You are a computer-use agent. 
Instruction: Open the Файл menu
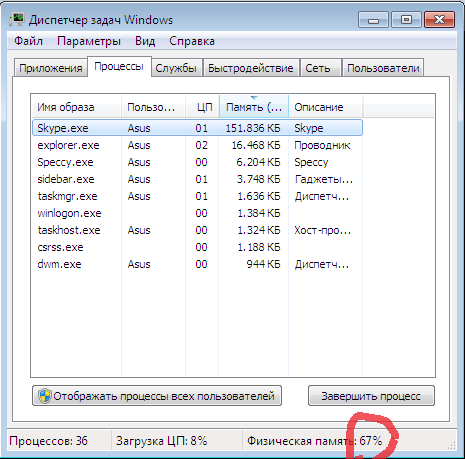pos(28,41)
